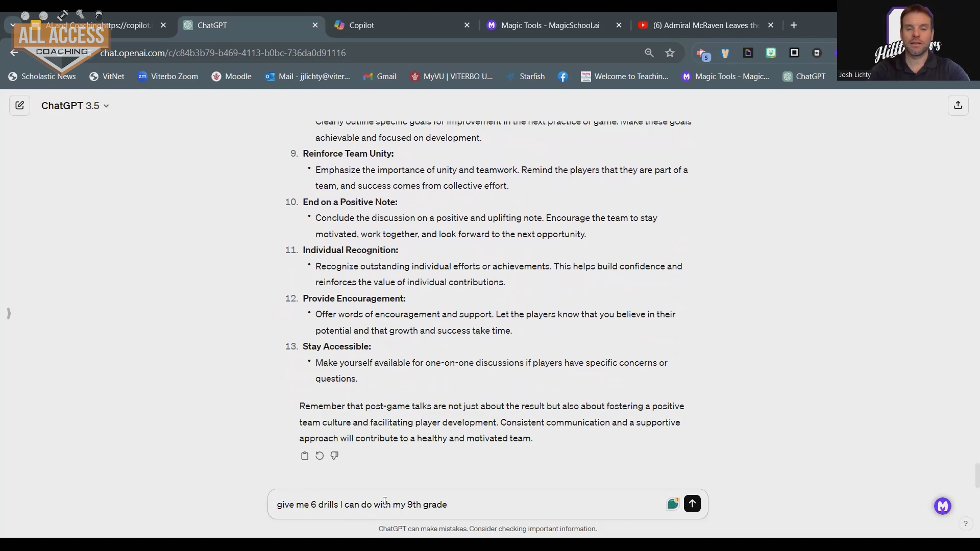Image resolution: width=980 pixels, height=551 pixels.
Task: Open the MagicSchool floating purple M button
Action: [x=943, y=506]
